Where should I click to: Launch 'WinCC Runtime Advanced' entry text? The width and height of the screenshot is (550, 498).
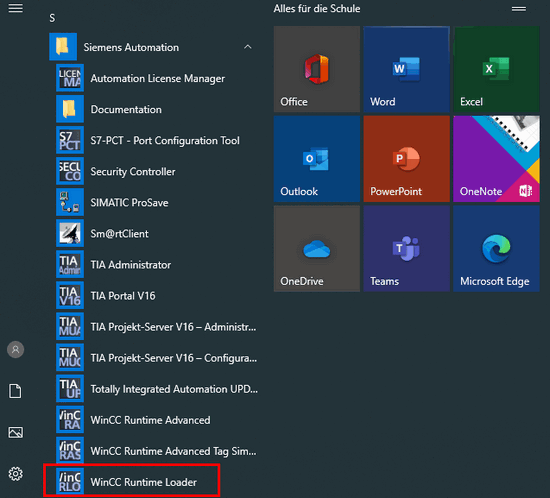tap(150, 420)
